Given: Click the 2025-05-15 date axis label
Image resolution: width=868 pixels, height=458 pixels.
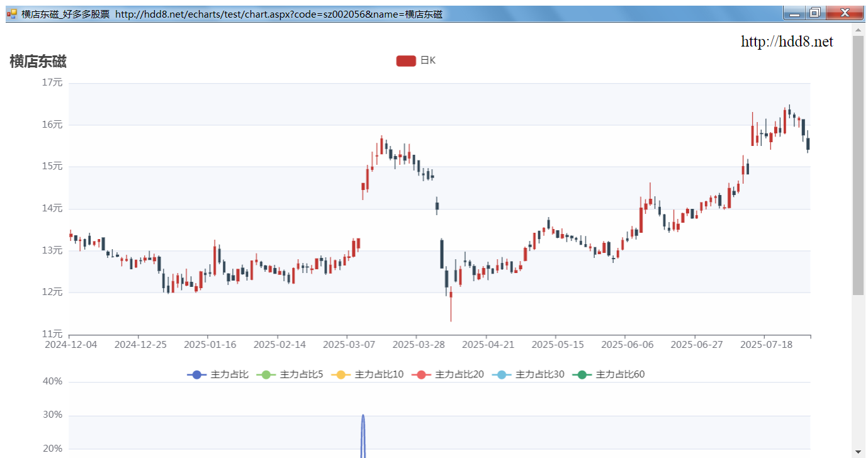Looking at the screenshot, I should 557,345.
